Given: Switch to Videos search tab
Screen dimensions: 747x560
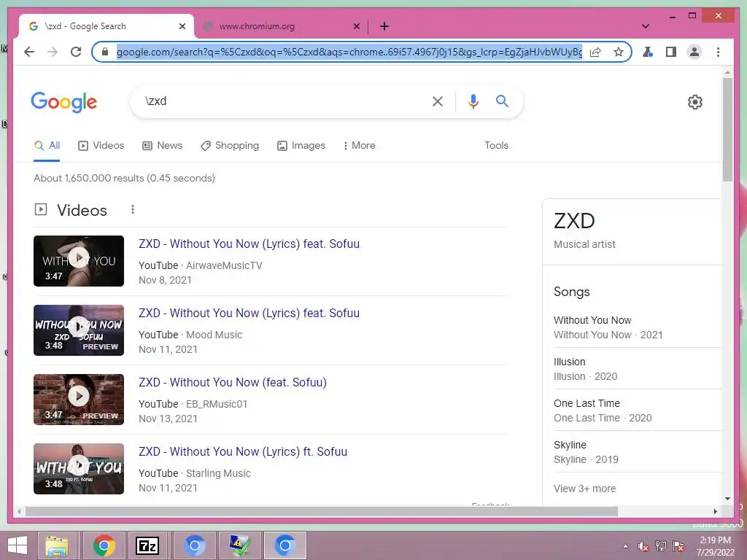Looking at the screenshot, I should 101,146.
